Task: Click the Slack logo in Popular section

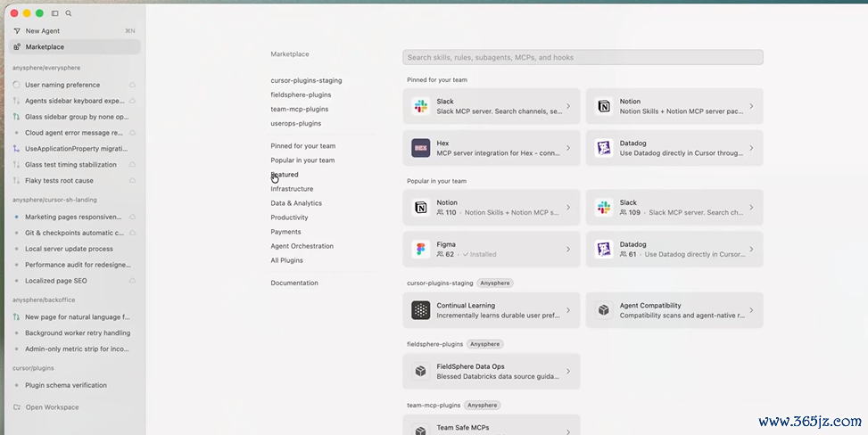Action: [x=603, y=208]
